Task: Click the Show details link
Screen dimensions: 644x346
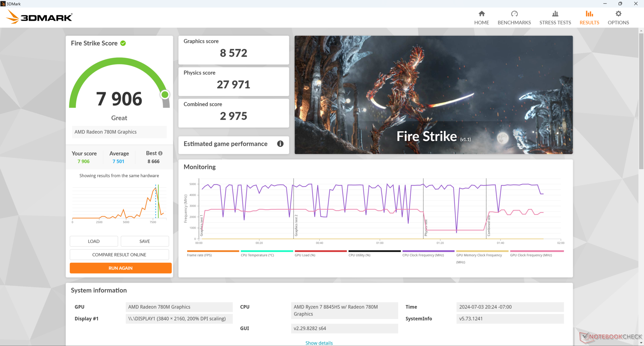Action: coord(319,343)
